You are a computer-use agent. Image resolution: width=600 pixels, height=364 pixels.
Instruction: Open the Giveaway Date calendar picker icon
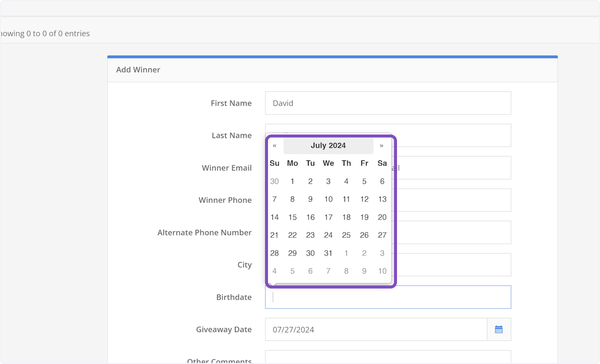[x=498, y=329]
